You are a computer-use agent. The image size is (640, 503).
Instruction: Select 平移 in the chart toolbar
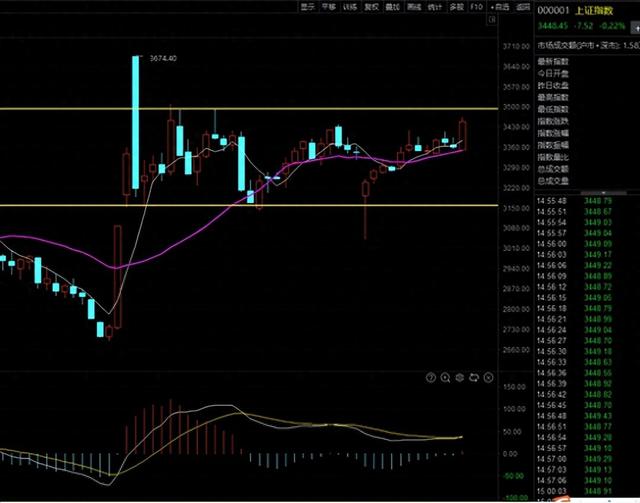(x=329, y=7)
